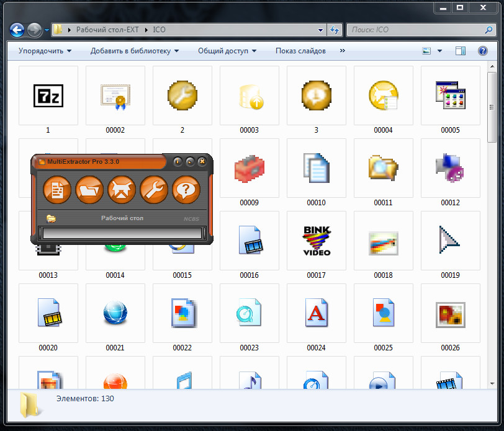Viewport: 504px width, 431px height.
Task: Click the extract button in MultiExtractor
Action: pos(122,190)
